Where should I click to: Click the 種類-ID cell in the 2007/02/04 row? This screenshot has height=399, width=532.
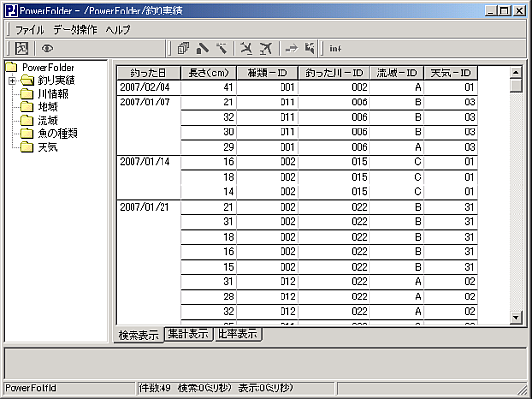267,88
